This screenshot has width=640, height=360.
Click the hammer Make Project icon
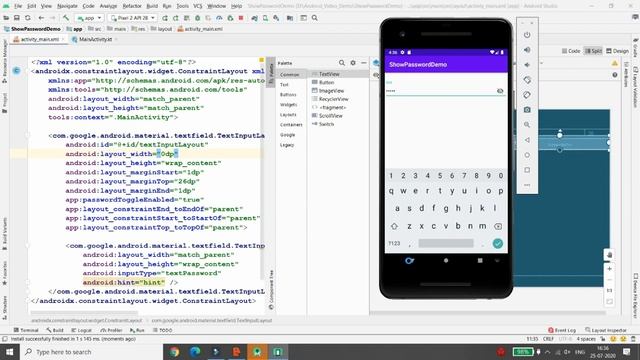tap(66, 18)
